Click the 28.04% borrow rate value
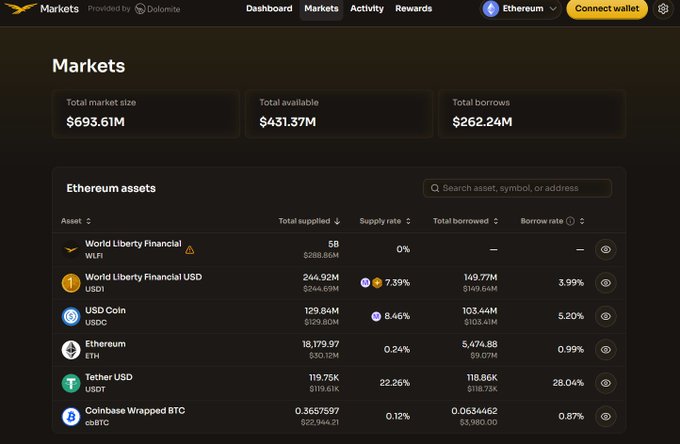 (x=568, y=383)
